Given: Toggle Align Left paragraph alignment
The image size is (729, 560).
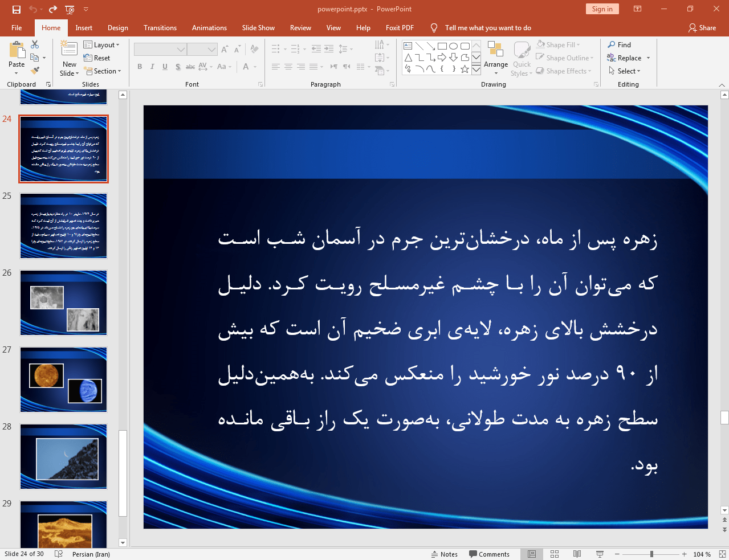Looking at the screenshot, I should (275, 67).
